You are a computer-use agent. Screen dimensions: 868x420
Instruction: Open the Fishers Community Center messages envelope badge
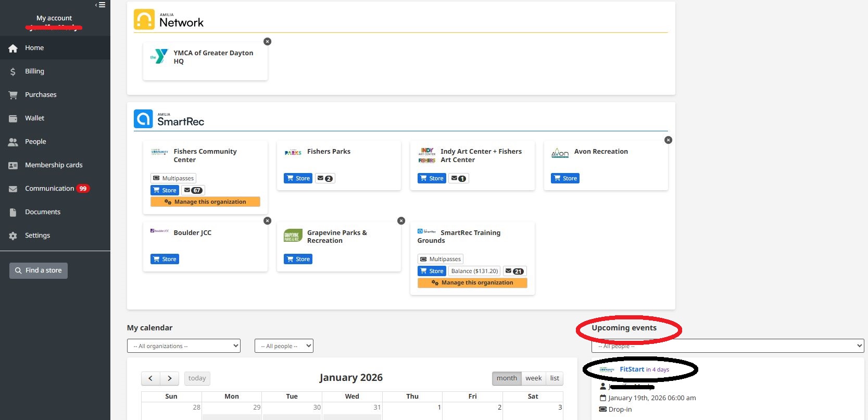click(x=193, y=190)
